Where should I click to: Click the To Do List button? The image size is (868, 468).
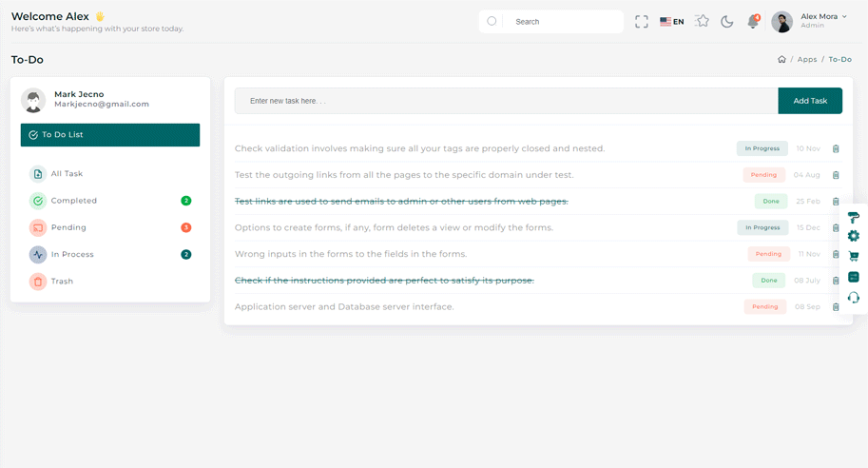pos(110,135)
